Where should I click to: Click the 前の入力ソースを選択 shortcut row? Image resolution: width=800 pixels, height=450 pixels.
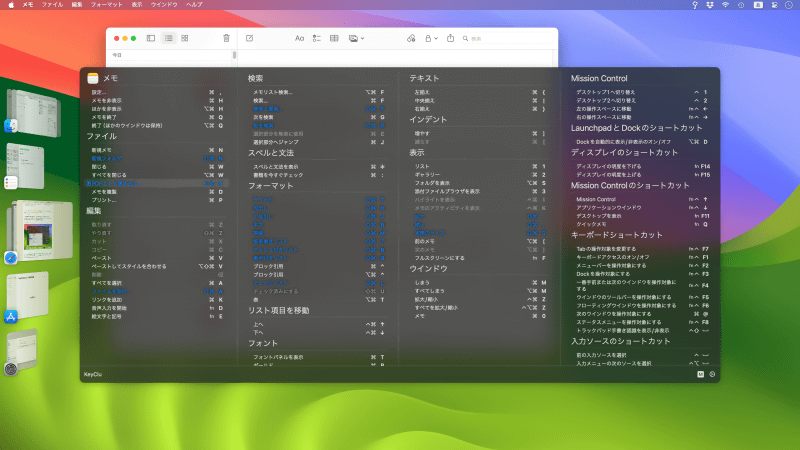coord(642,355)
